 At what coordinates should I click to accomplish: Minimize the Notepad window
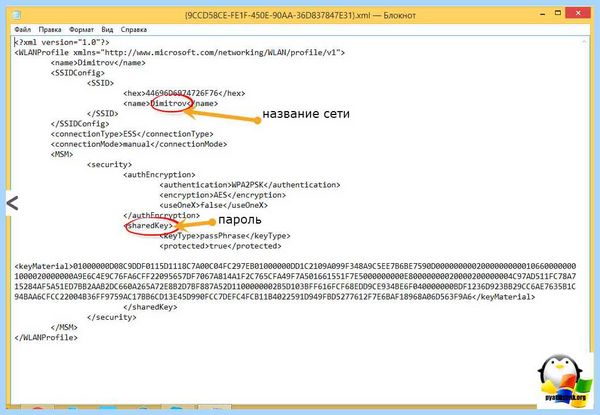coord(543,14)
